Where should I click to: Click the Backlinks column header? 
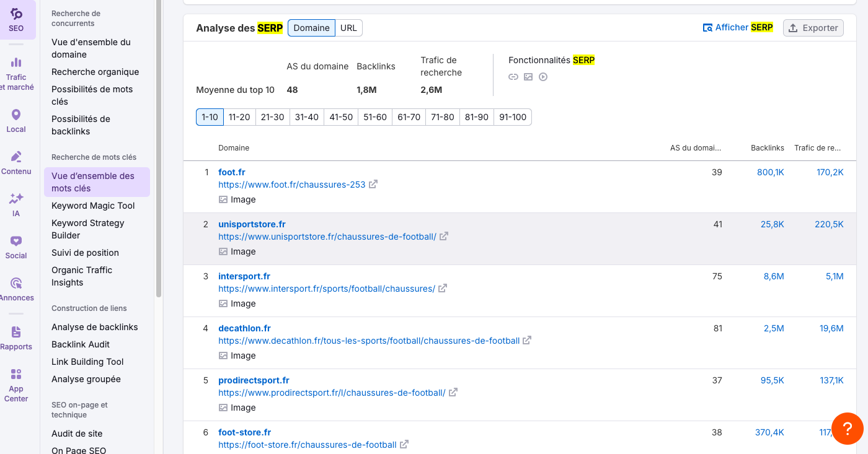(x=768, y=148)
